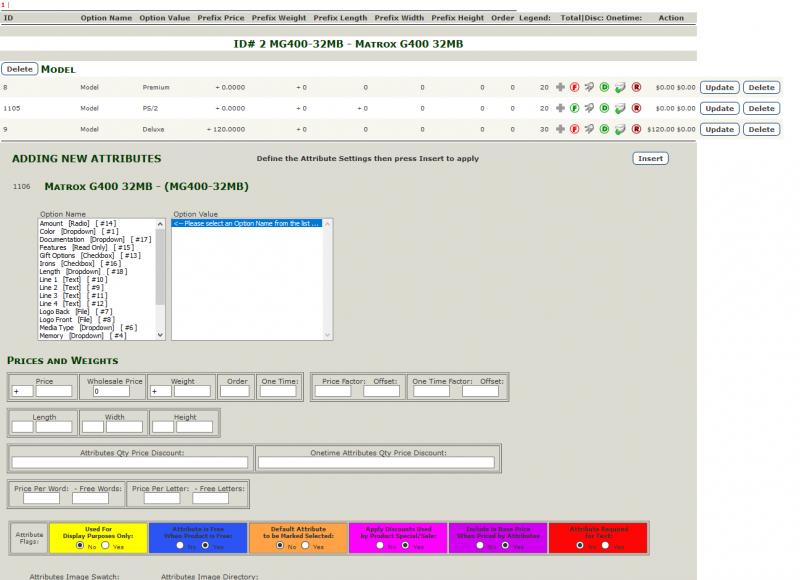Toggle the green D discount icon for PS/2

(605, 108)
